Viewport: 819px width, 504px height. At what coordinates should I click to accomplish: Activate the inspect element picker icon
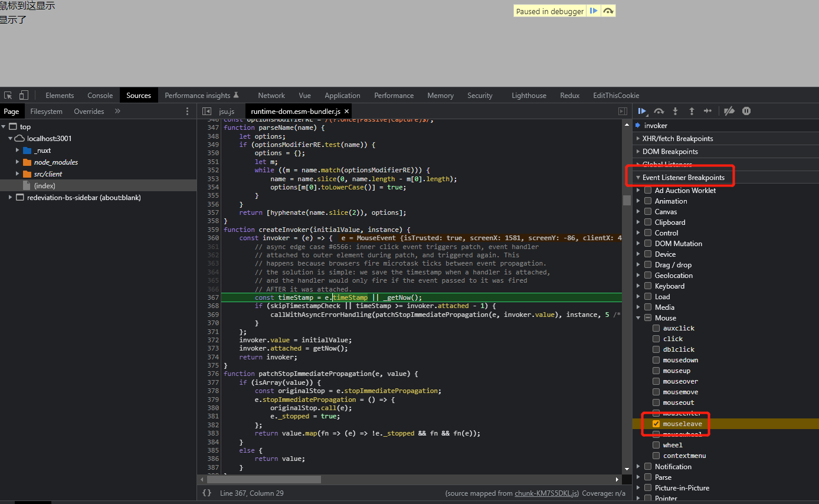[8, 95]
